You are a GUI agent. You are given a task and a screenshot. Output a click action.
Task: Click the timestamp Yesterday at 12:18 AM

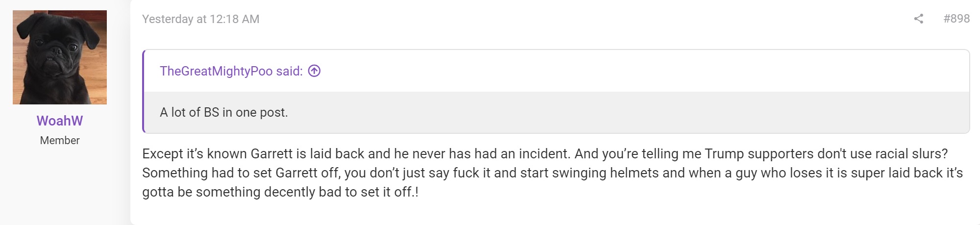click(x=201, y=19)
